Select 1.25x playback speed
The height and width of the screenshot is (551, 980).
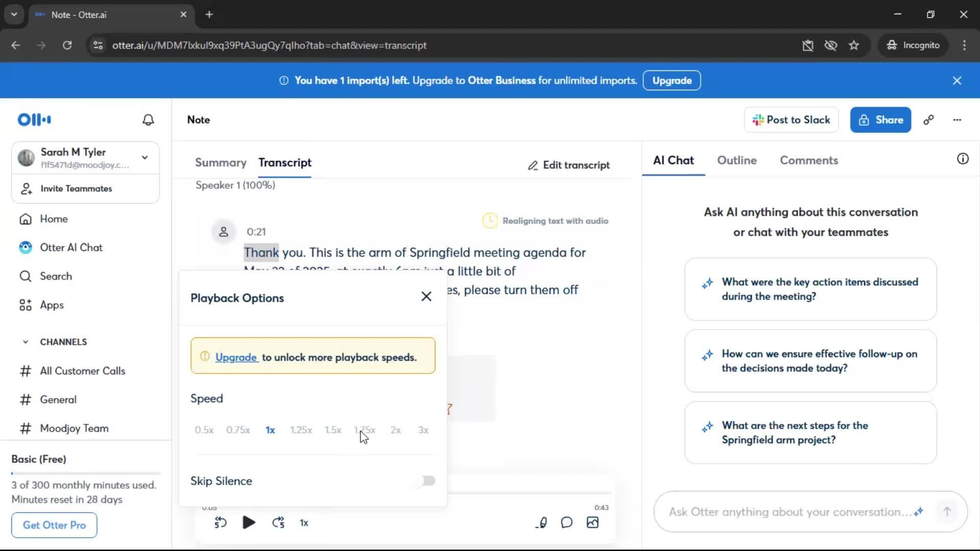(301, 430)
